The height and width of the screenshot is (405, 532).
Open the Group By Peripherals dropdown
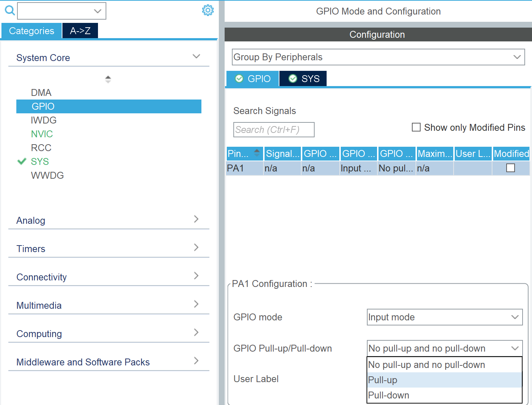coord(378,57)
